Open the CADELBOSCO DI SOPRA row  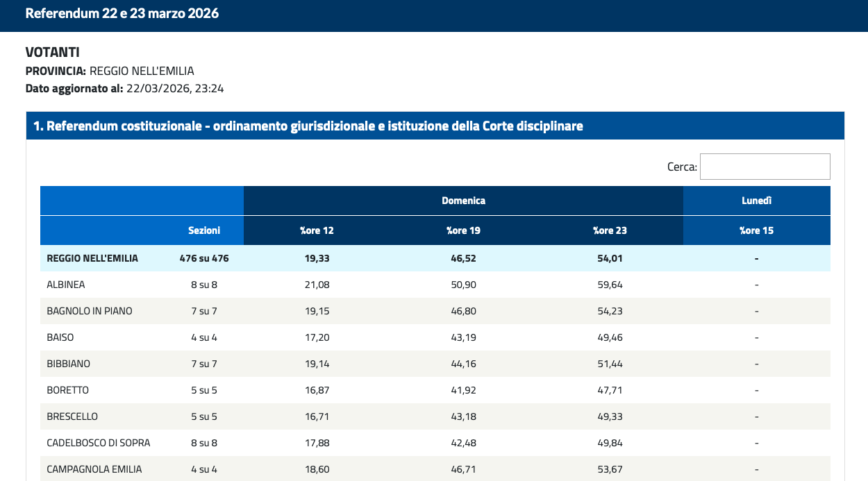tap(98, 443)
